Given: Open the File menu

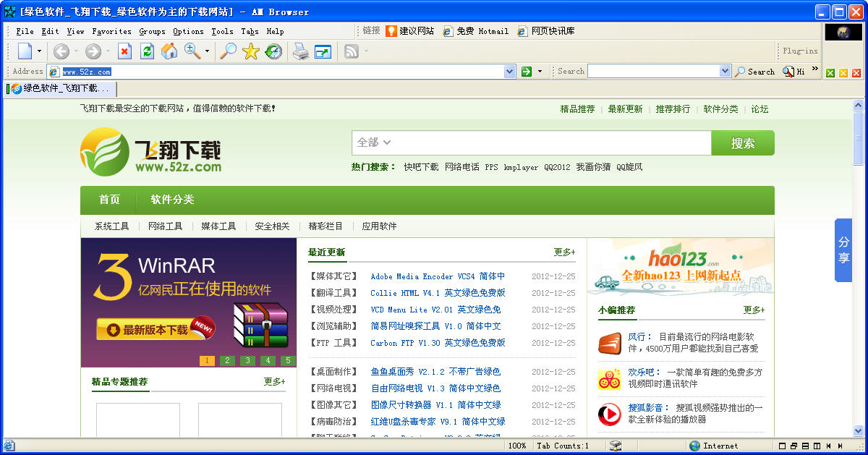Looking at the screenshot, I should point(25,31).
